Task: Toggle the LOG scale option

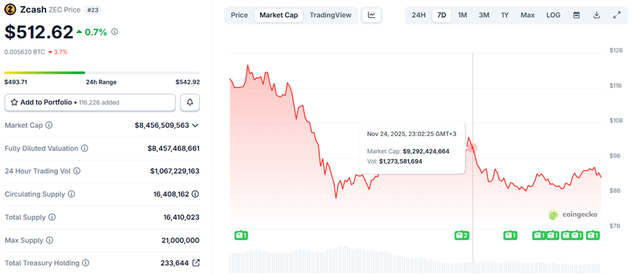Action: pyautogui.click(x=553, y=15)
